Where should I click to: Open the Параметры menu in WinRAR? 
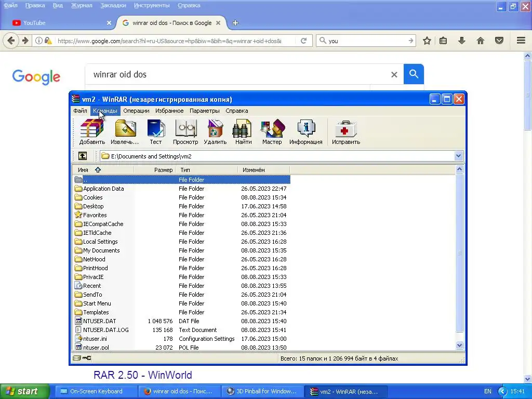pyautogui.click(x=205, y=111)
